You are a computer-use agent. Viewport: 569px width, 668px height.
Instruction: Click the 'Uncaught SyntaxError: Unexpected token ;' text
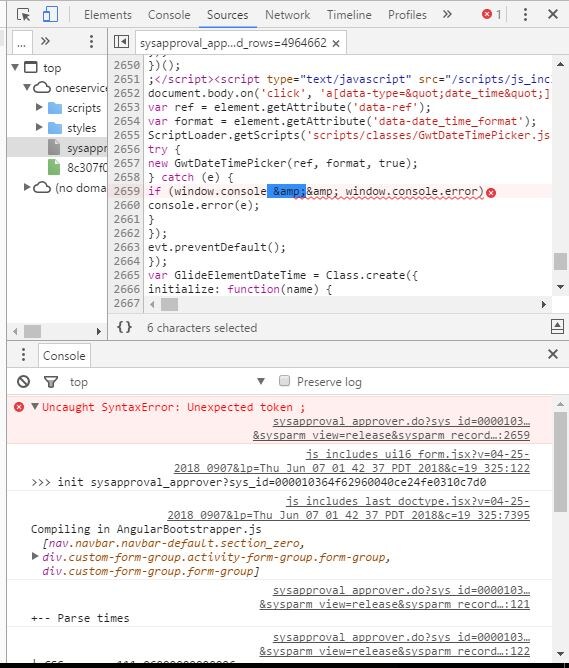173,407
